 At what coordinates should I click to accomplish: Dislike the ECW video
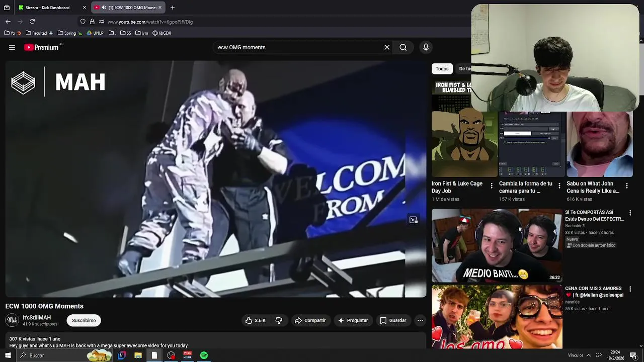point(279,320)
